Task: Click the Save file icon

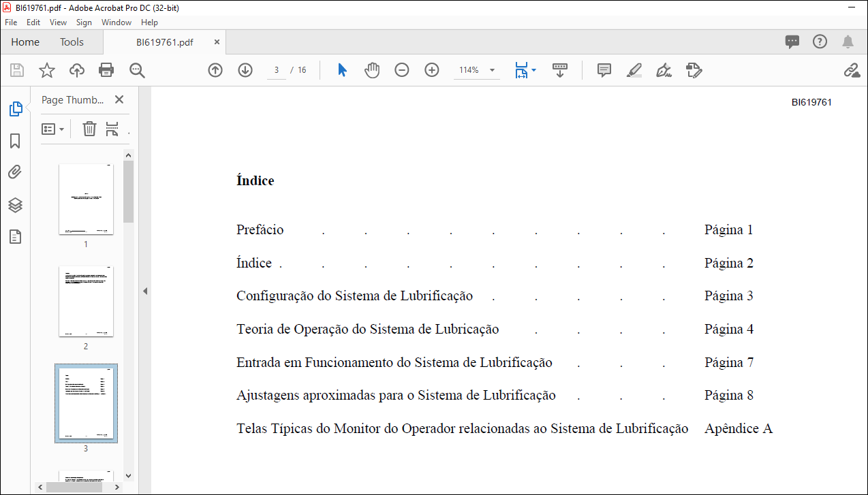Action: pyautogui.click(x=16, y=70)
